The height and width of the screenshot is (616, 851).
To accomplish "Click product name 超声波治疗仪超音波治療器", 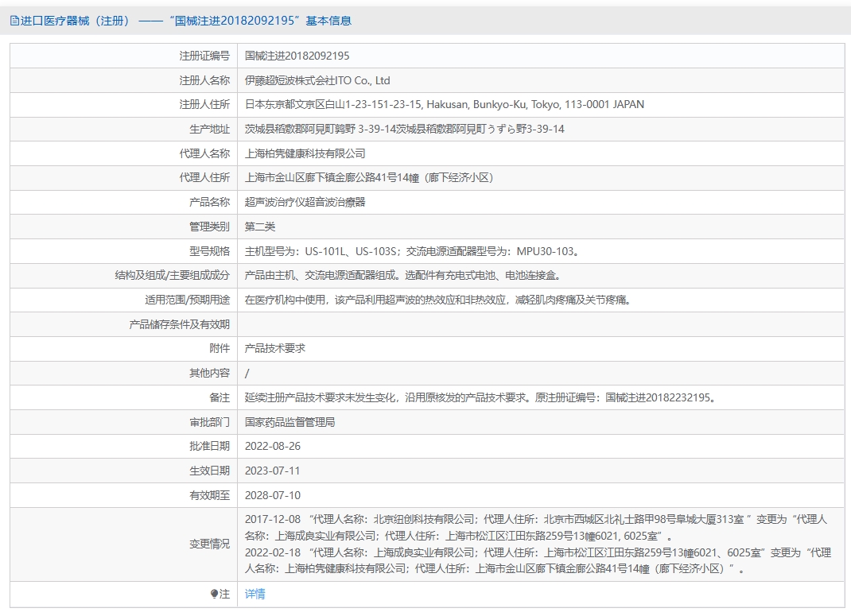I will [305, 202].
